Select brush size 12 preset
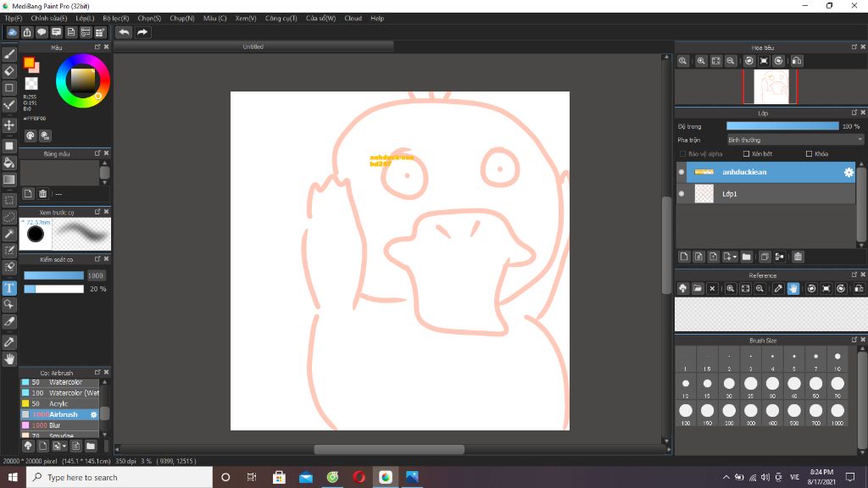Screen dimensions: 868x488 685,386
